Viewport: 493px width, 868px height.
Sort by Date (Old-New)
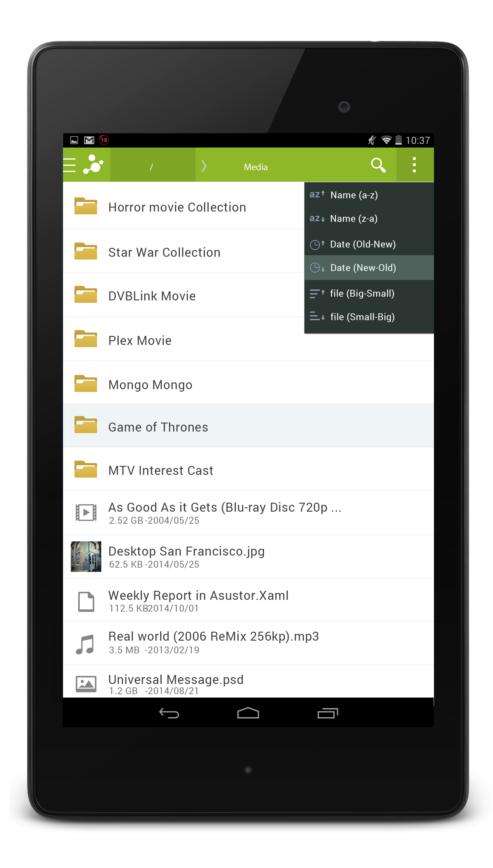(369, 244)
